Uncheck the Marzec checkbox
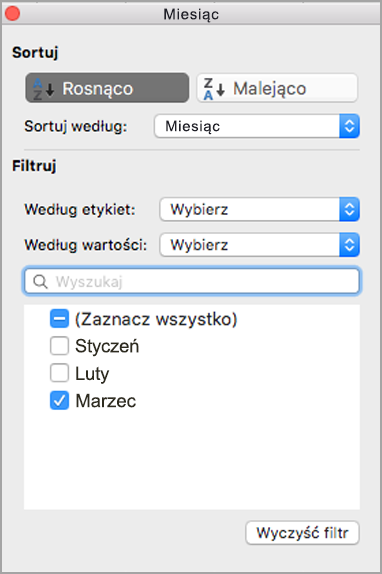This screenshot has width=382, height=574. [59, 400]
